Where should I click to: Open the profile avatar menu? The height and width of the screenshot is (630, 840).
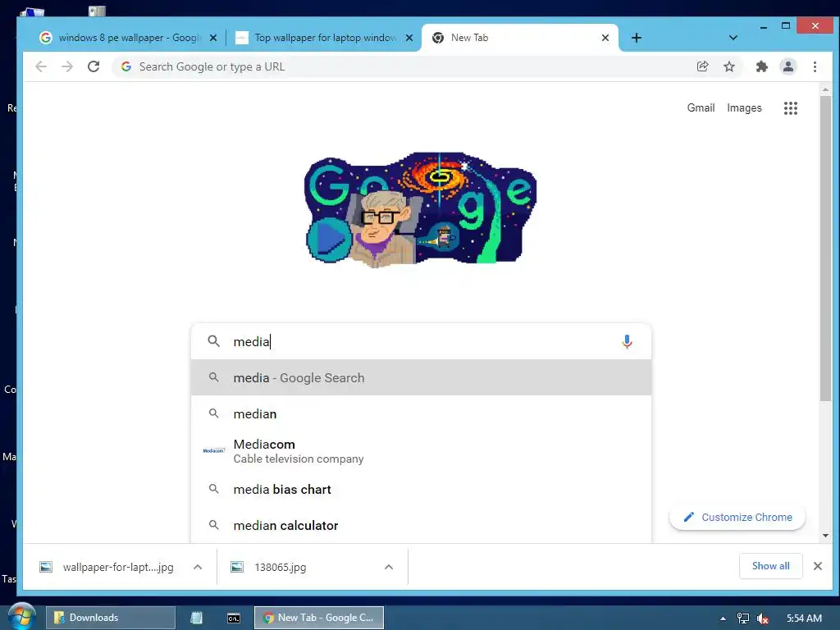click(x=788, y=66)
